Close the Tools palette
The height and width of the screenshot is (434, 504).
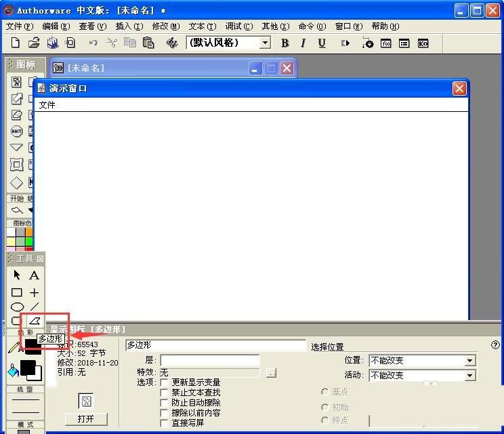[40, 258]
